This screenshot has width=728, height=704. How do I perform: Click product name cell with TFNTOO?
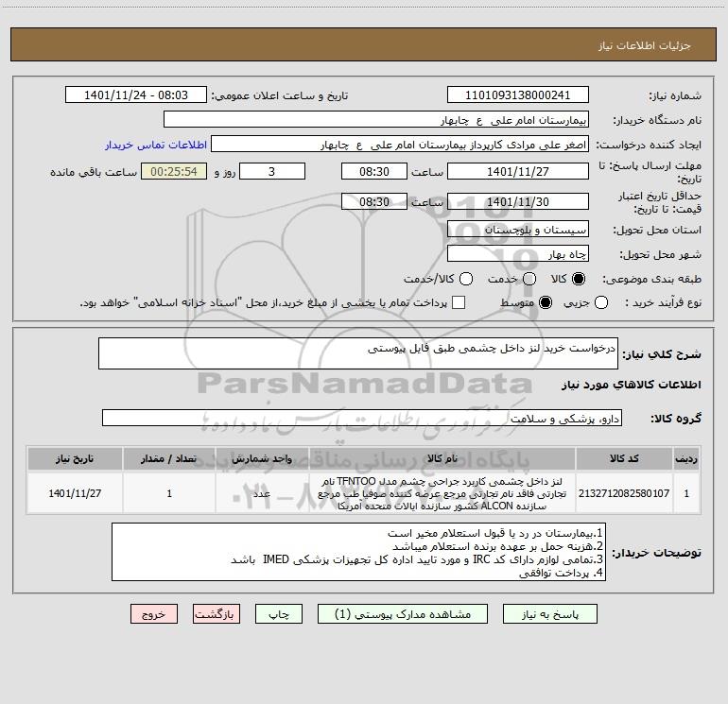pyautogui.click(x=442, y=493)
